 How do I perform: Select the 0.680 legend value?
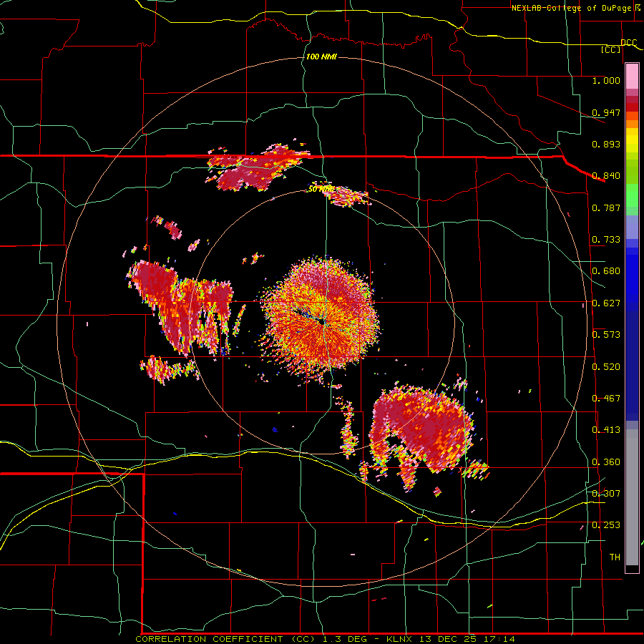(x=606, y=271)
